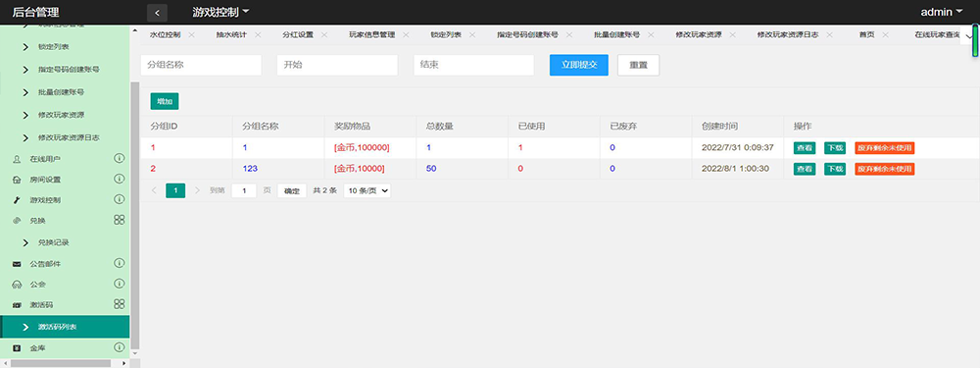
Task: Open the 游戏控制 top dropdown menu
Action: click(x=221, y=12)
